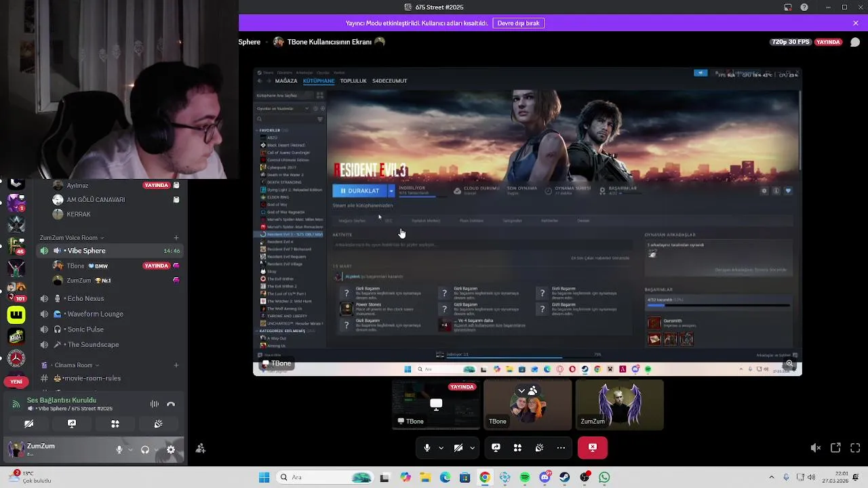Screen dimensions: 868x488
Task: Toggle noise suppression in voice connection panel
Action: coord(155,404)
